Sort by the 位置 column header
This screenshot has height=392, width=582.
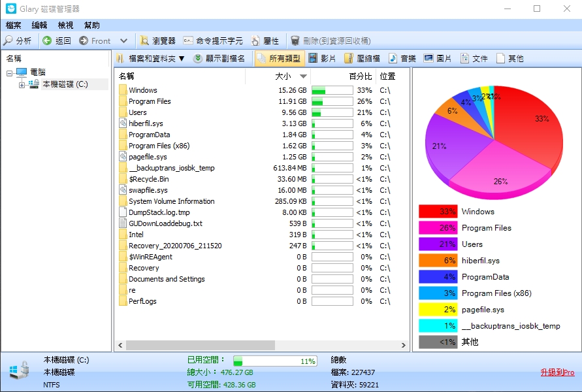pyautogui.click(x=393, y=76)
